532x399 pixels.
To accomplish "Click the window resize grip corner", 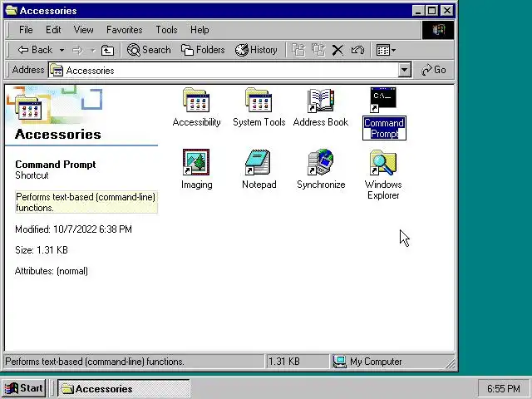I will coord(450,364).
